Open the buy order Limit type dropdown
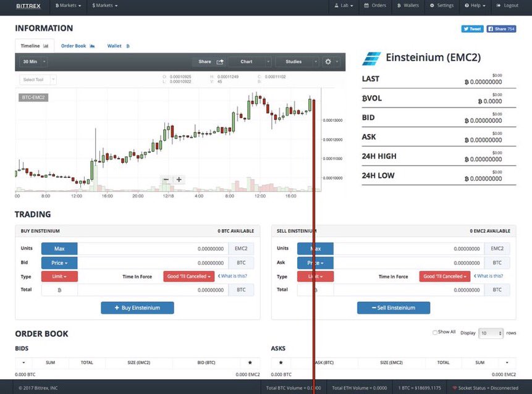Image resolution: width=532 pixels, height=394 pixels. (59, 276)
